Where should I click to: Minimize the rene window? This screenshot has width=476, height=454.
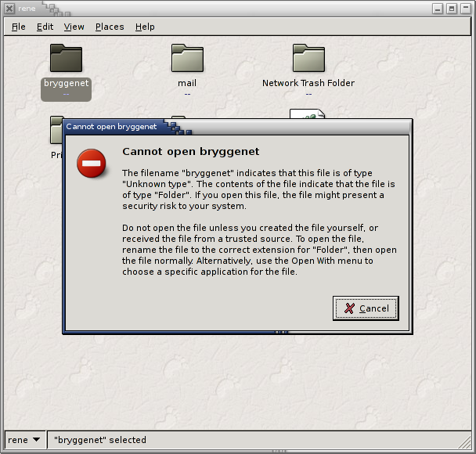coord(438,9)
